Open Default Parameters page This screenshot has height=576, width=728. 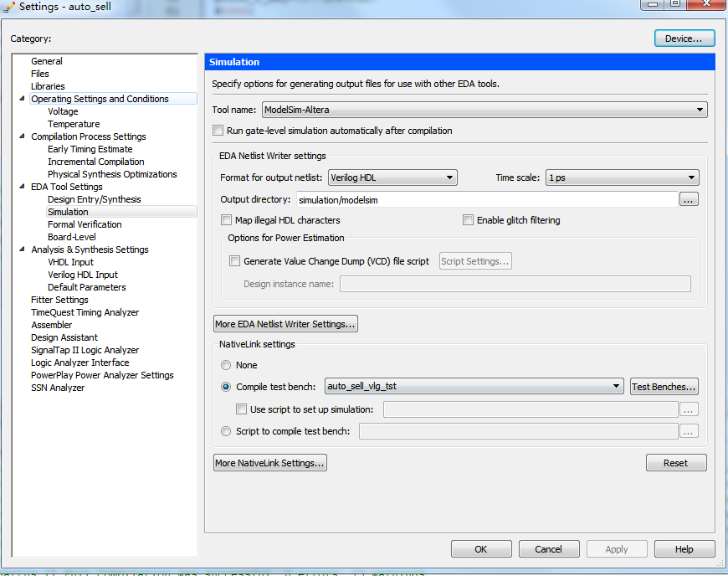[87, 286]
